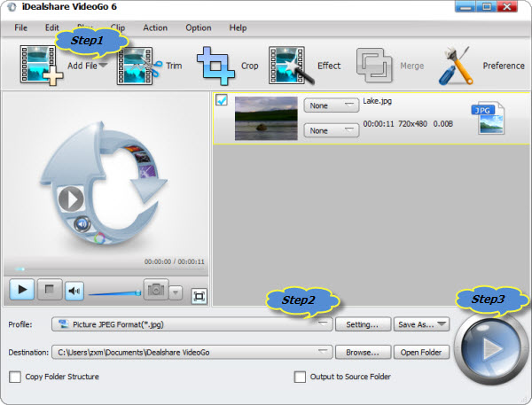Open the Profile format dropdown
Screen dimensions: 532x405
pyautogui.click(x=192, y=324)
